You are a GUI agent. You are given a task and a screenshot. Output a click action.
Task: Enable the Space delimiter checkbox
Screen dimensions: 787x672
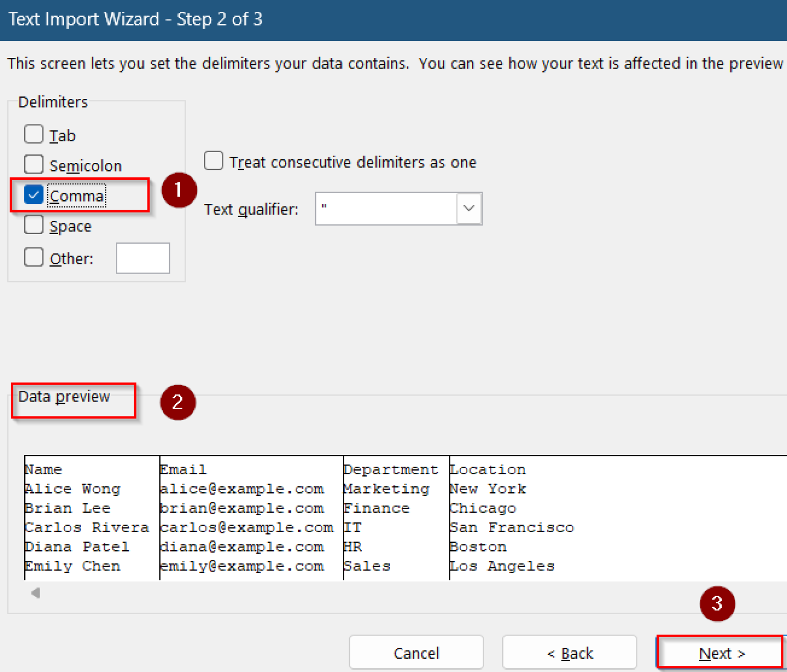tap(33, 225)
